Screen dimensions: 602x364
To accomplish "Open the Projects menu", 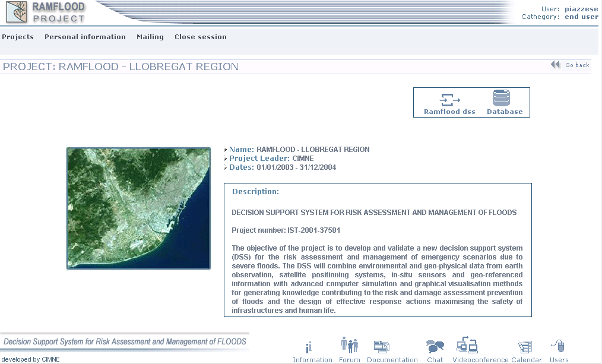I will pyautogui.click(x=18, y=37).
